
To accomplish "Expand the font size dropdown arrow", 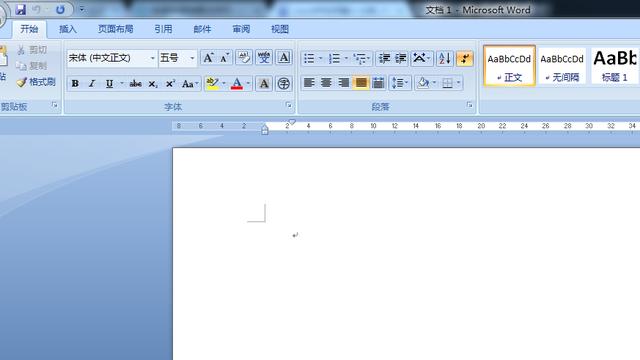I will (x=192, y=58).
